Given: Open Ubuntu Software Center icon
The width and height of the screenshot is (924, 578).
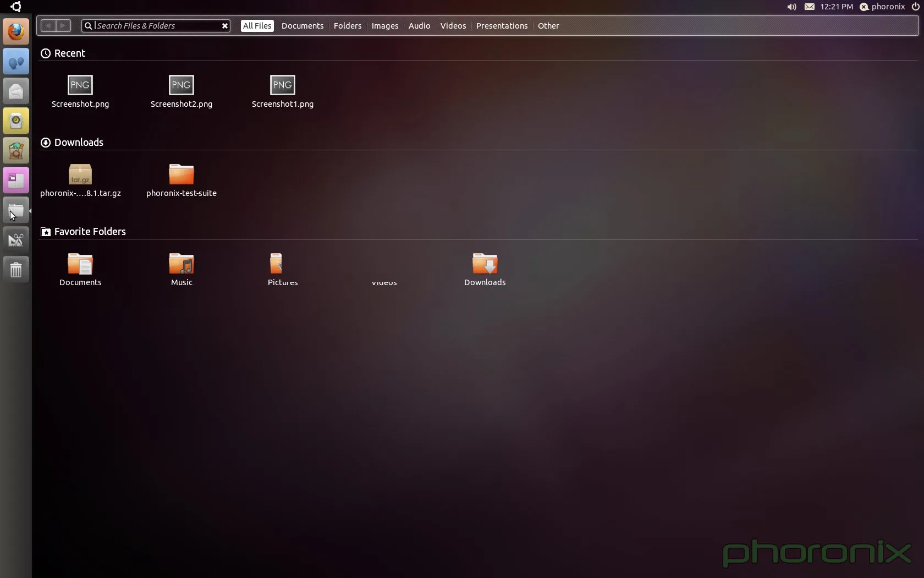Looking at the screenshot, I should coord(16,151).
